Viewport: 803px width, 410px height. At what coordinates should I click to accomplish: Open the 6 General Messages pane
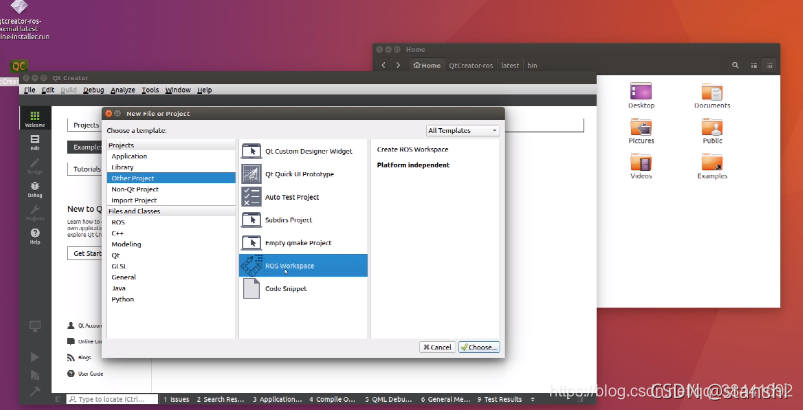pos(445,399)
